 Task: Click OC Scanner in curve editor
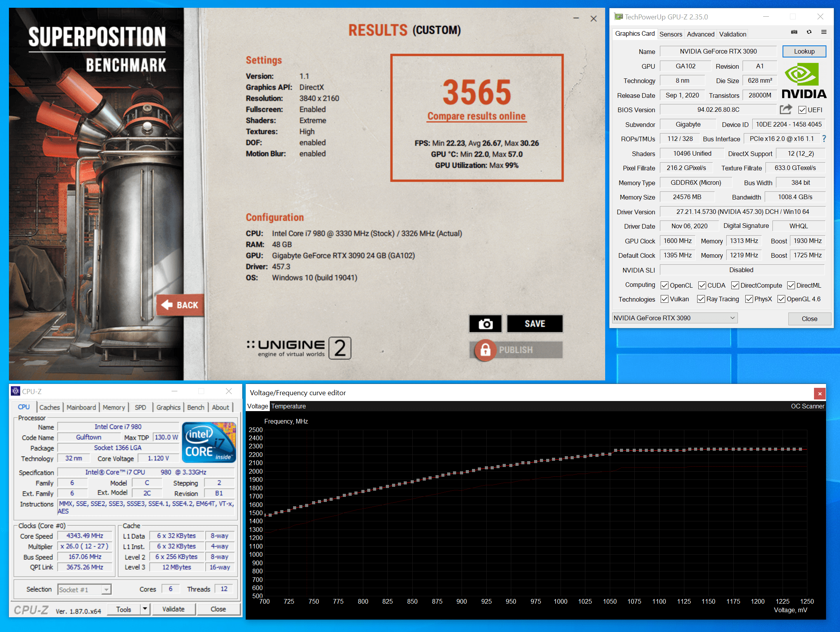click(807, 406)
